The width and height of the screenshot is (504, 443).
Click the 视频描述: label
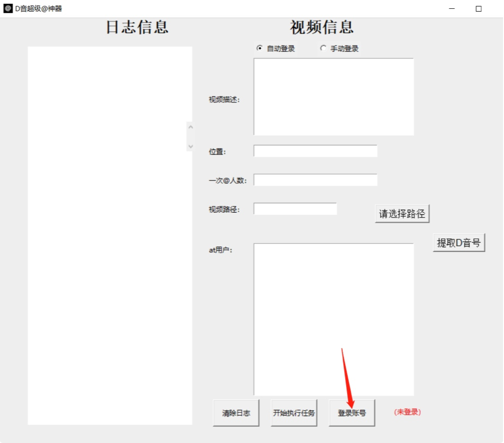225,100
